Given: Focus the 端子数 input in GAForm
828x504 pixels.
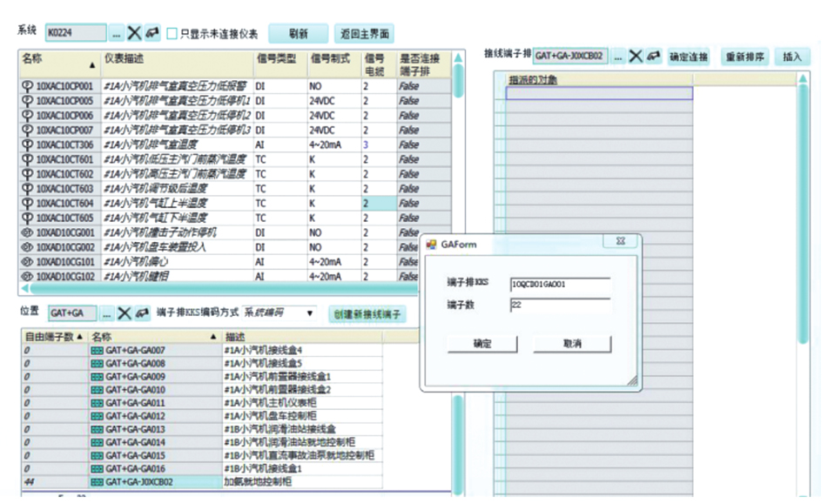Looking at the screenshot, I should point(561,305).
